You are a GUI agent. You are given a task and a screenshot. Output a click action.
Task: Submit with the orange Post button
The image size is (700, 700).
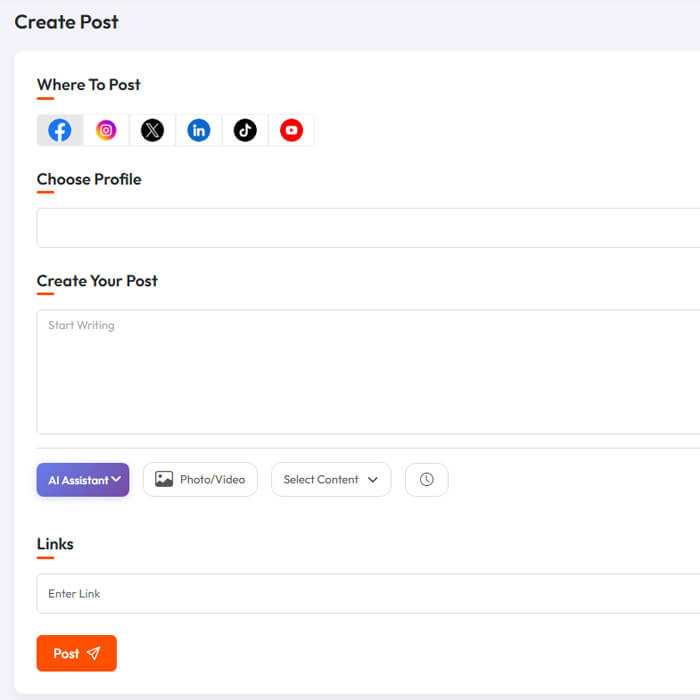[x=77, y=653]
